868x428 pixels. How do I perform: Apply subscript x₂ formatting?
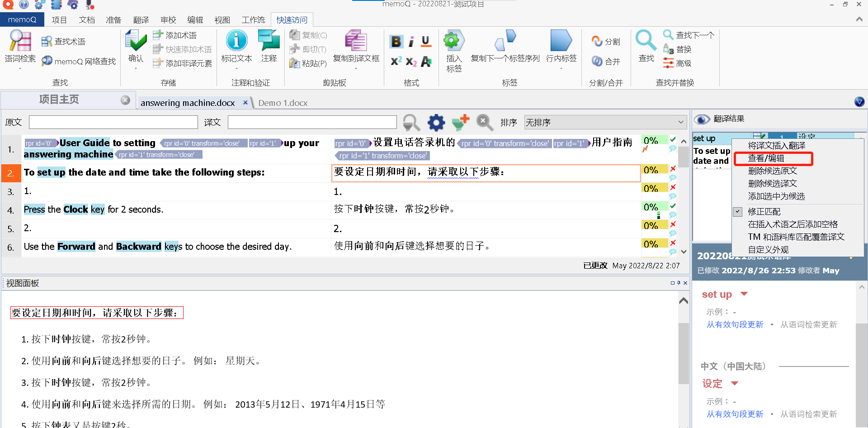point(411,62)
